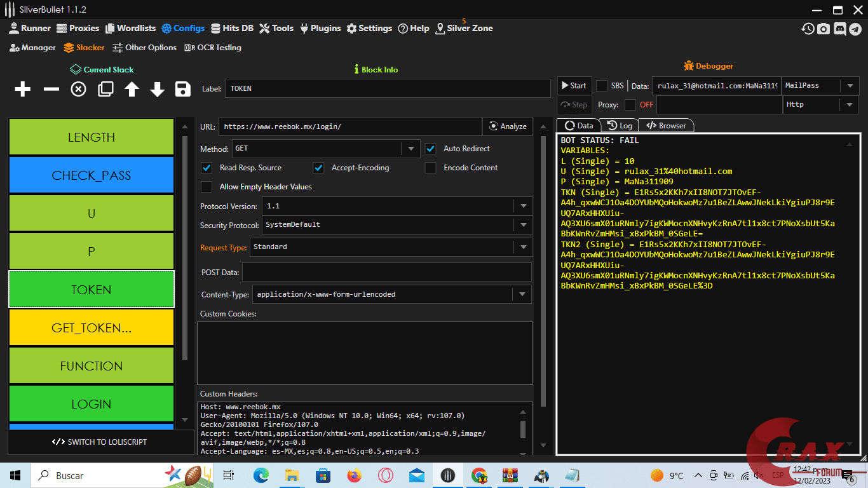The height and width of the screenshot is (488, 868).
Task: Click the duplicate block icon
Action: point(105,90)
